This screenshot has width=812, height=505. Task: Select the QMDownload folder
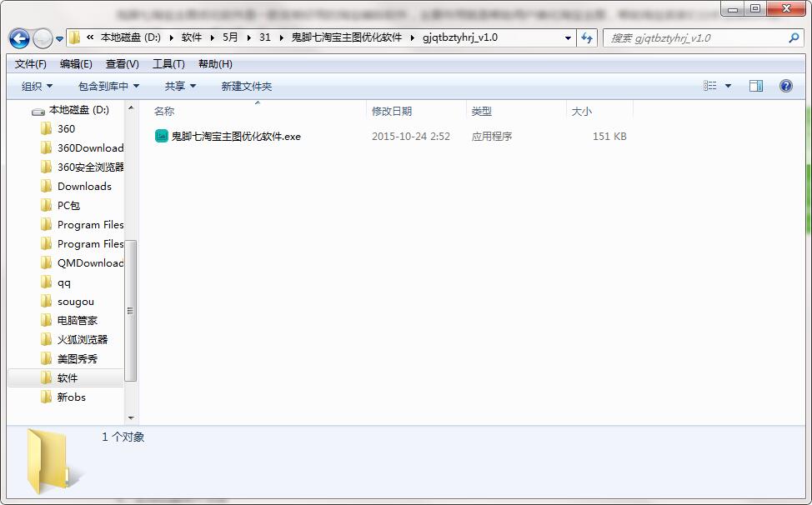pos(91,262)
